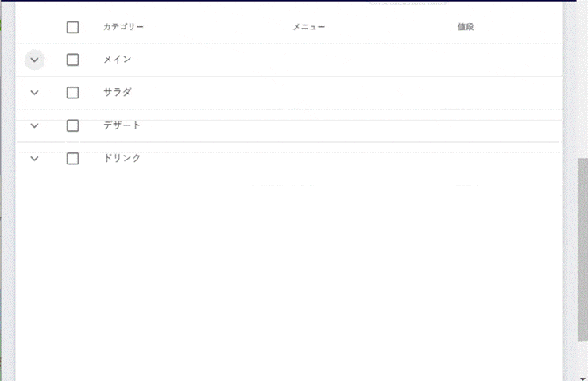Check the デザート row checkbox
The height and width of the screenshot is (381, 588).
tap(73, 126)
